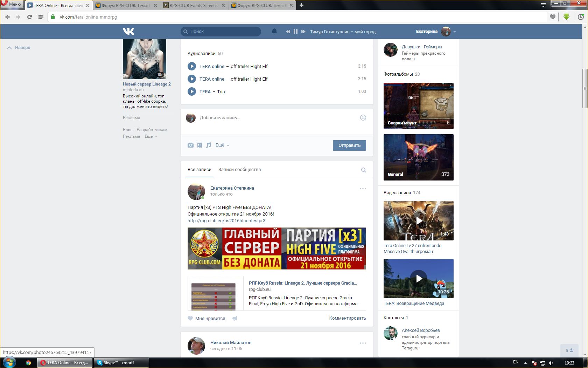This screenshot has height=368, width=588.
Task: Expand the Ещё attachments dropdown
Action: [222, 145]
